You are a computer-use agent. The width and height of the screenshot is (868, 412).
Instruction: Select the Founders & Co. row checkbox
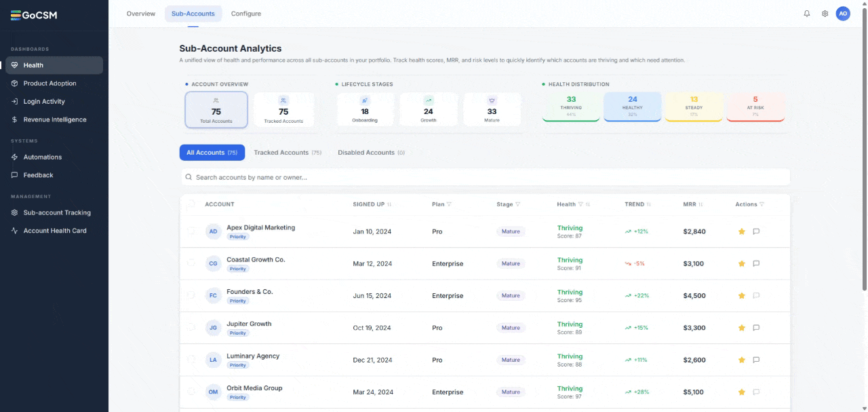tap(191, 295)
